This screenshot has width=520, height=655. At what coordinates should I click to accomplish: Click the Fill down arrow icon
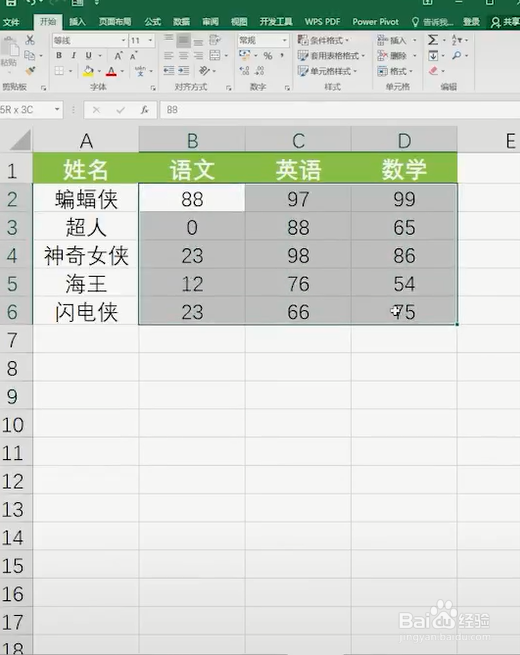433,56
